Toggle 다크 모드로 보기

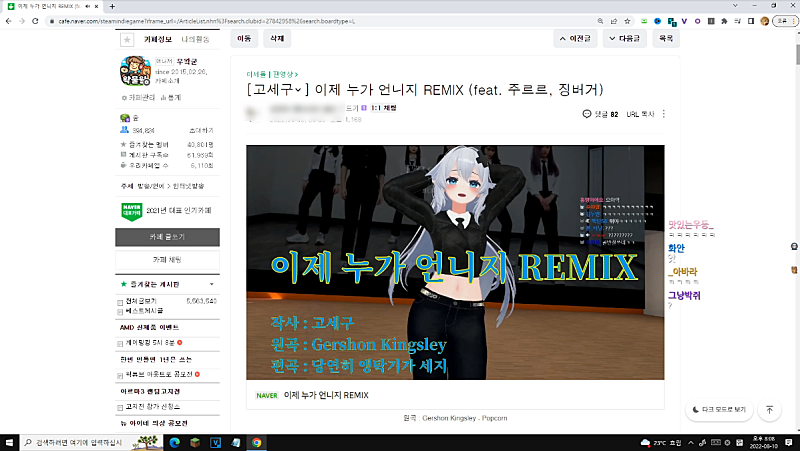(x=719, y=410)
